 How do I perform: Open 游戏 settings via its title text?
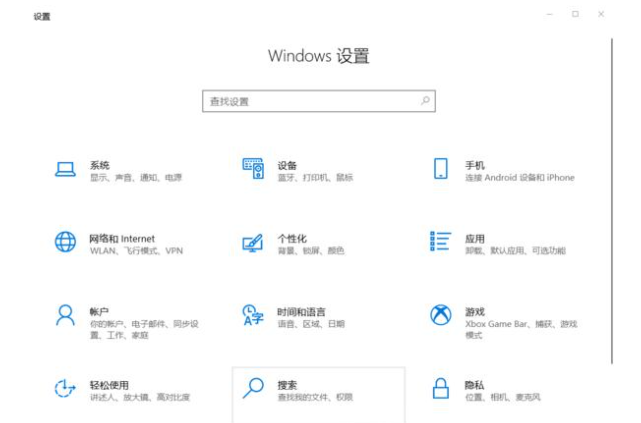tap(474, 311)
